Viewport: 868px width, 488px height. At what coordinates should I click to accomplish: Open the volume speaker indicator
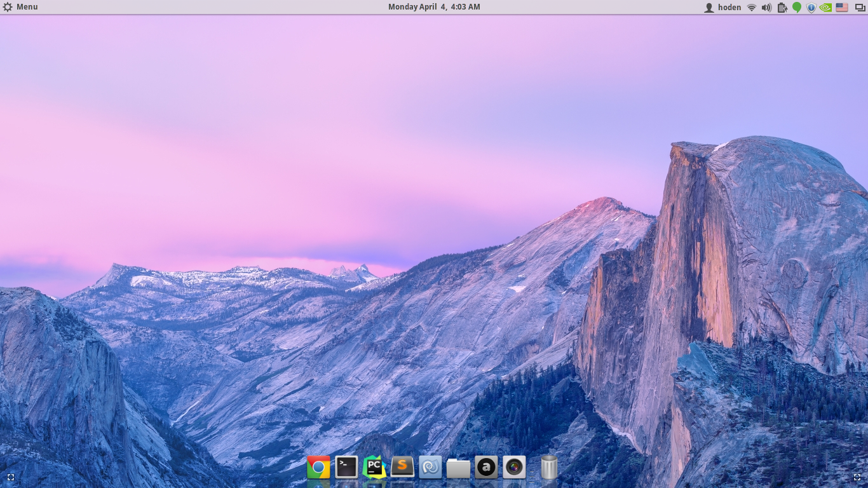(766, 8)
